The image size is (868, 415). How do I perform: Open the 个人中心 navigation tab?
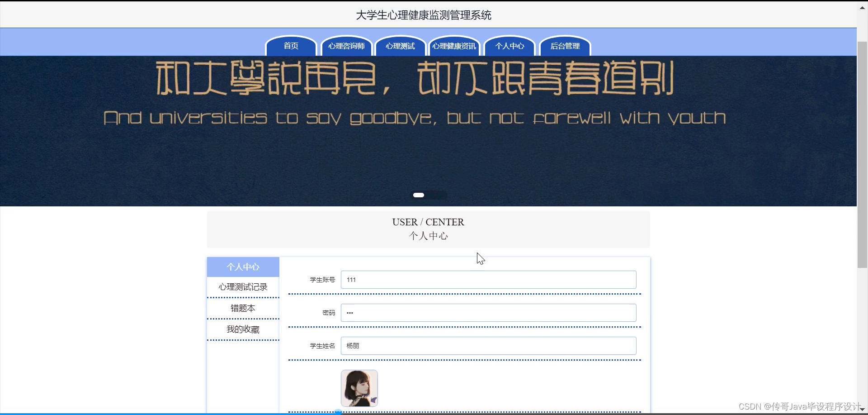509,46
